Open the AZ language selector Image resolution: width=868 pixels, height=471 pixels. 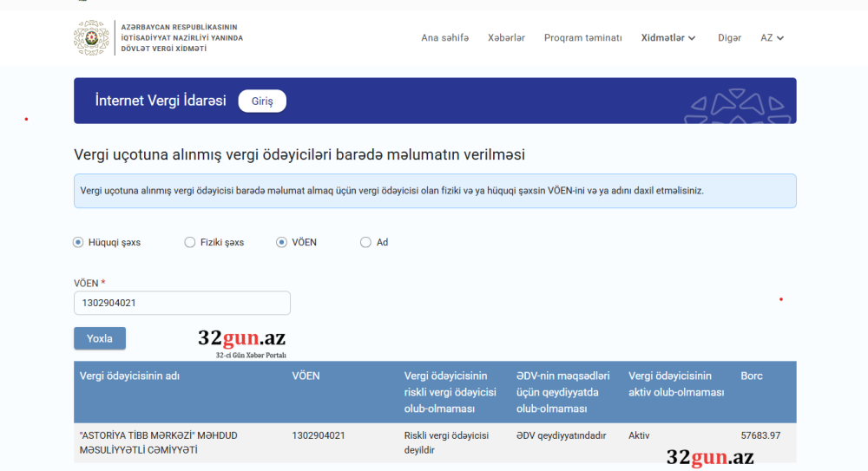pyautogui.click(x=772, y=38)
